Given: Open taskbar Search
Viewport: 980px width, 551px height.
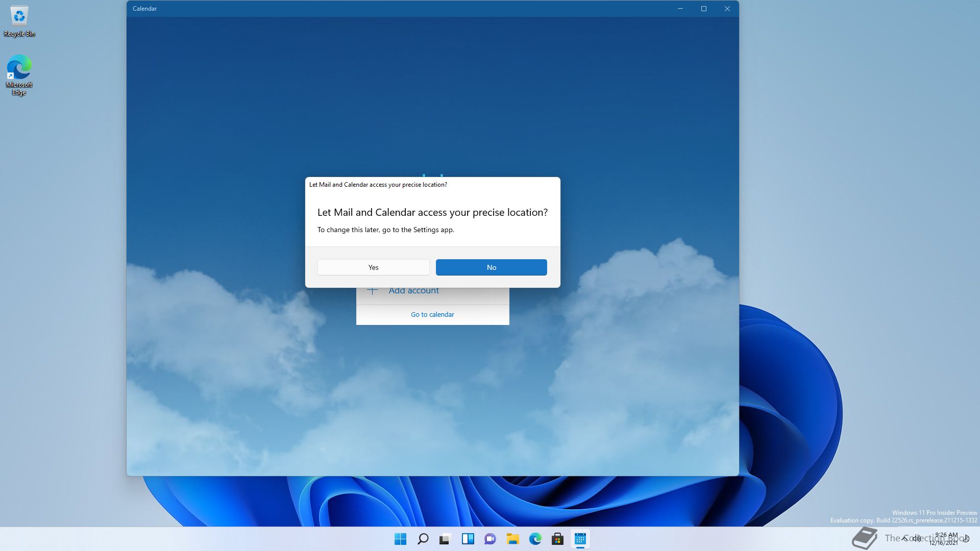Looking at the screenshot, I should click(x=423, y=539).
